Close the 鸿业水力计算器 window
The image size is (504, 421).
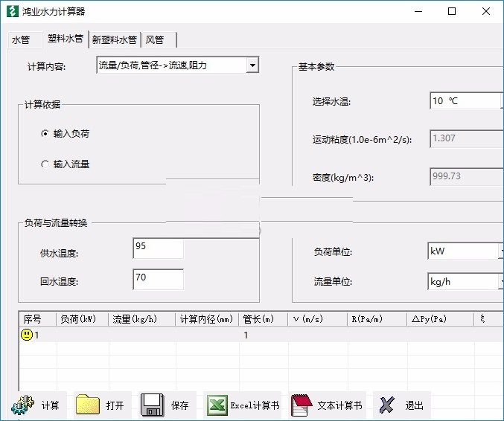click(485, 11)
